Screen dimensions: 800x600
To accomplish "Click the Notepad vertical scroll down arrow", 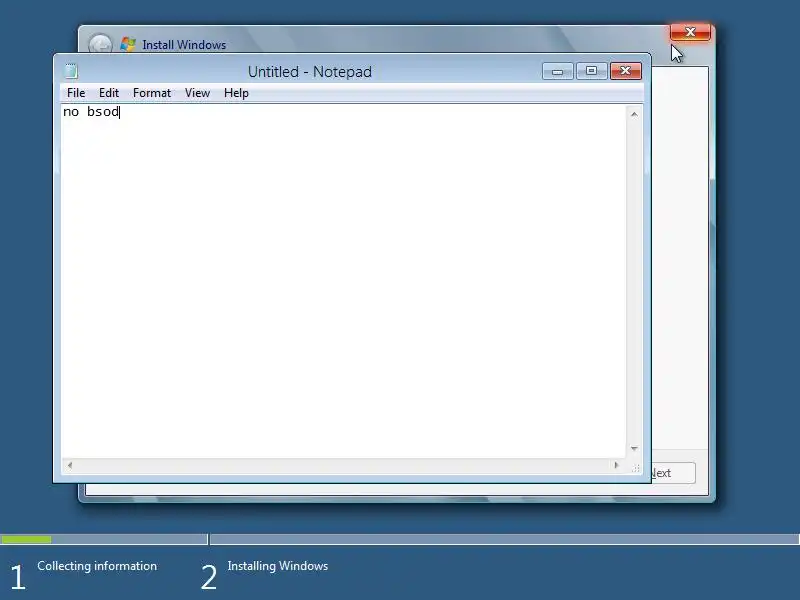I will (x=634, y=448).
